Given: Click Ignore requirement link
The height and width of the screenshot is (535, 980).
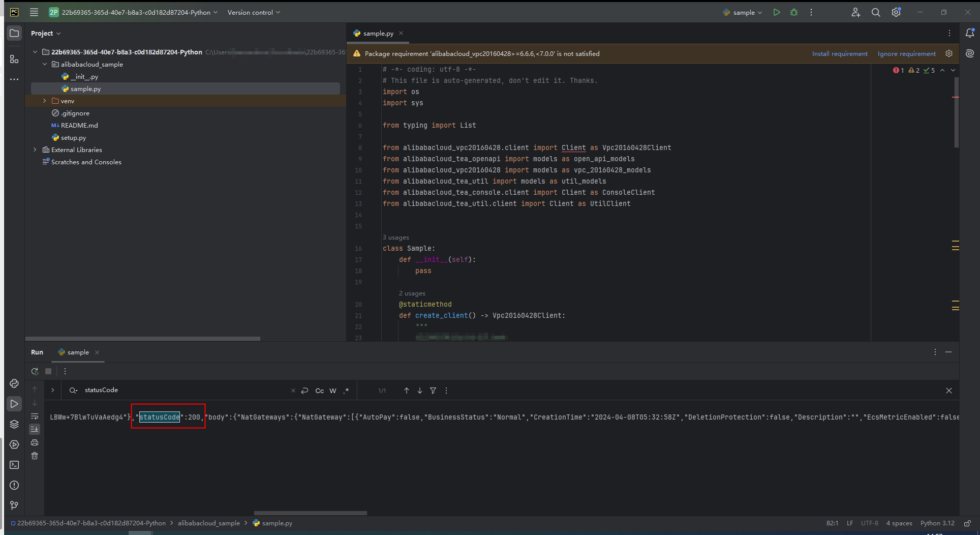Looking at the screenshot, I should click(906, 53).
